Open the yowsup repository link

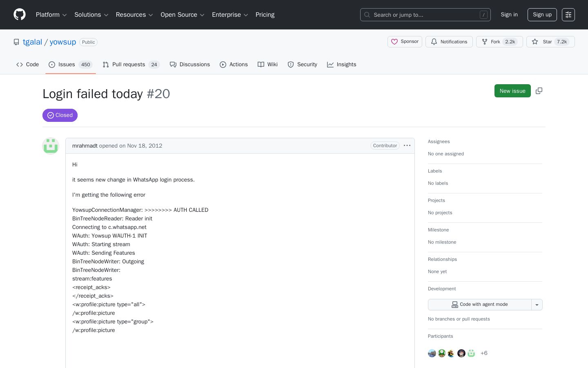63,42
